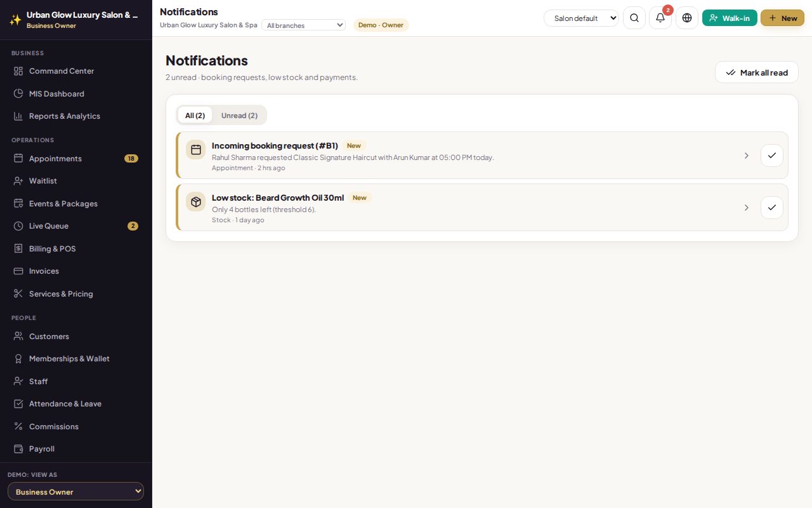Click the New tag on booking request

click(x=354, y=145)
